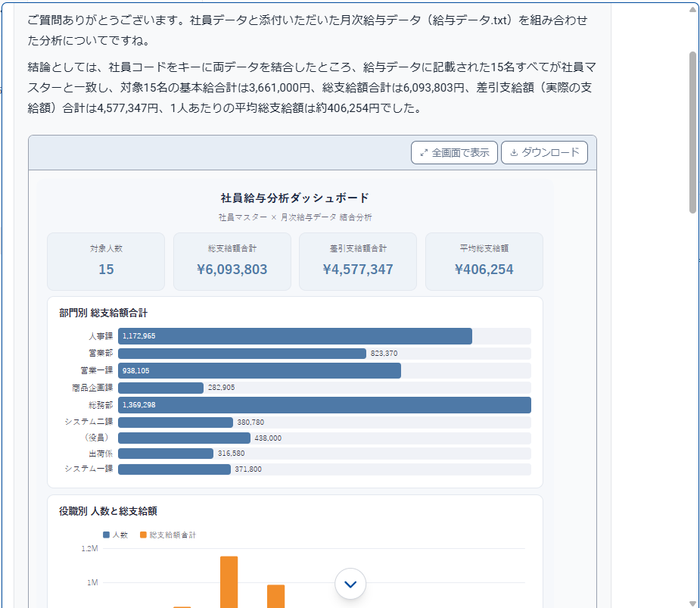Screen dimensions: 700x608
Task: Click the 社員マスター × 月次給与データ subtitle
Action: (295, 217)
